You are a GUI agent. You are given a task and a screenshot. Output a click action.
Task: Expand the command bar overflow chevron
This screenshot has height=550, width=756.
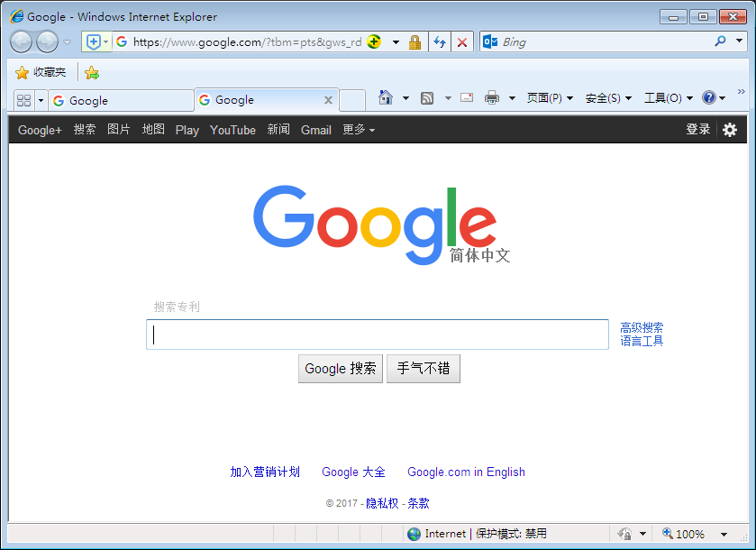coord(741,92)
